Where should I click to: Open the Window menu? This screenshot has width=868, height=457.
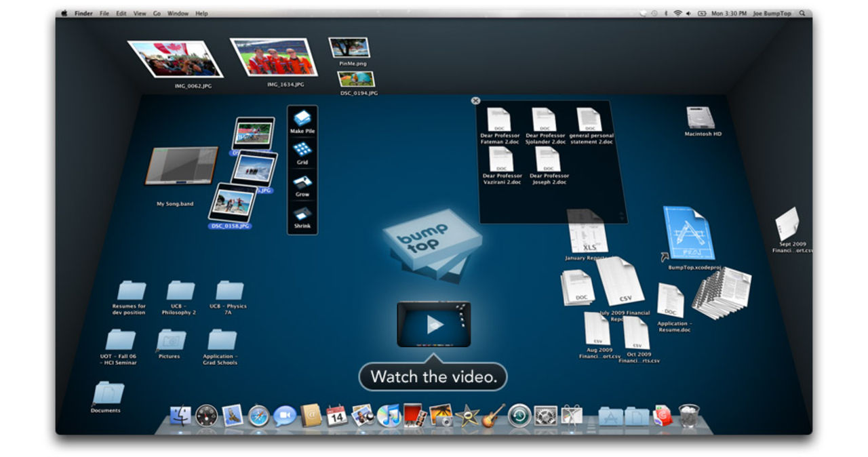178,13
